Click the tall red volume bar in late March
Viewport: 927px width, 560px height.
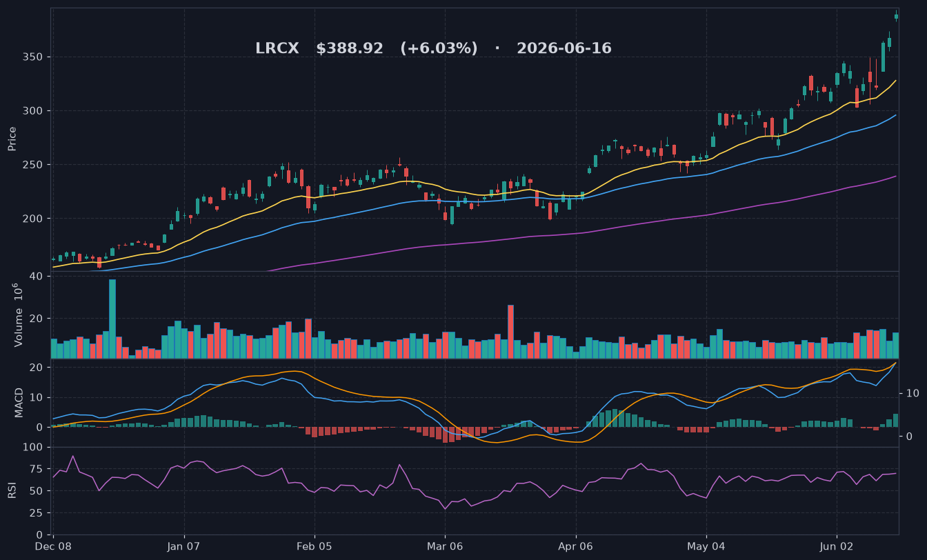coord(510,332)
